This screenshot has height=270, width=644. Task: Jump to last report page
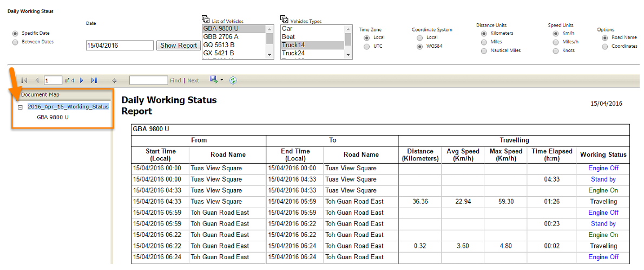(x=94, y=80)
